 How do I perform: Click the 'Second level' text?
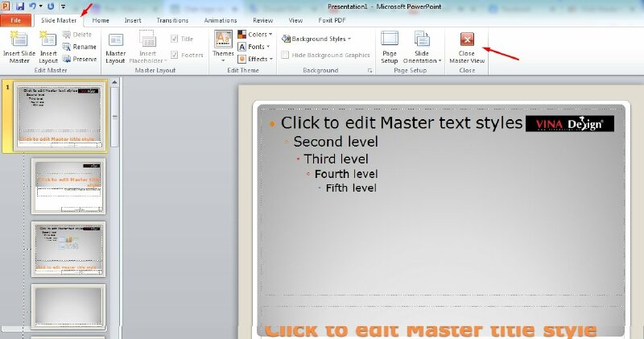pos(336,142)
